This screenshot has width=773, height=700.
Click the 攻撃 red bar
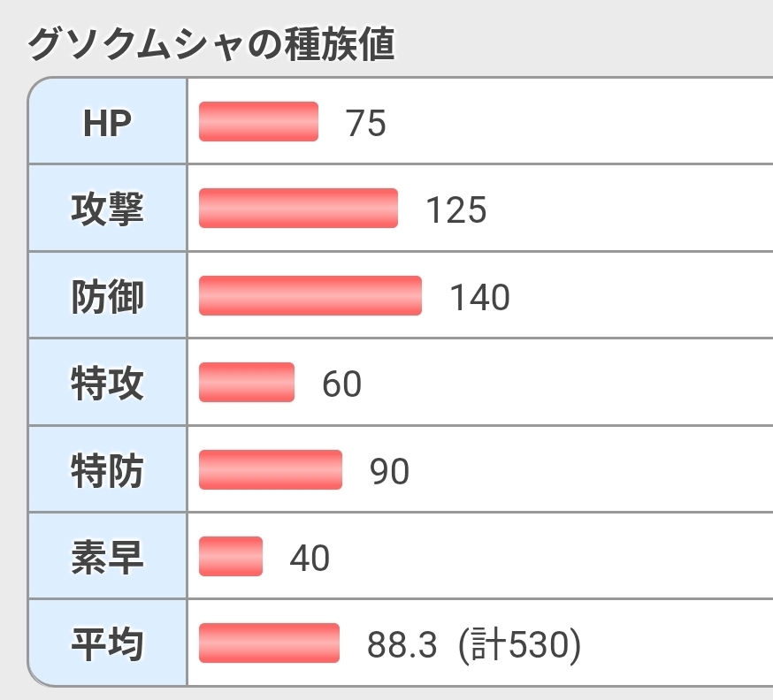click(298, 209)
